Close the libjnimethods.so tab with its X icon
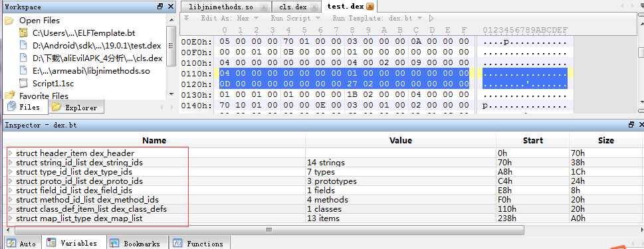This screenshot has width=644, height=249. click(264, 7)
